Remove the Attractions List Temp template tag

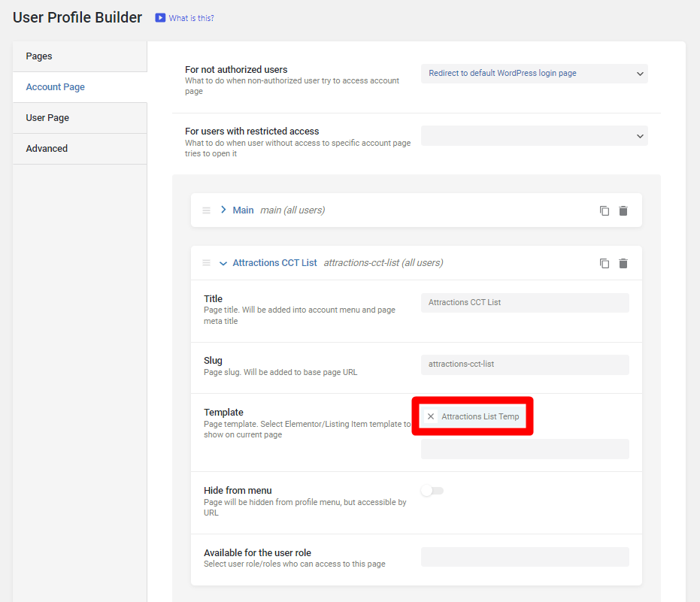[x=431, y=416]
